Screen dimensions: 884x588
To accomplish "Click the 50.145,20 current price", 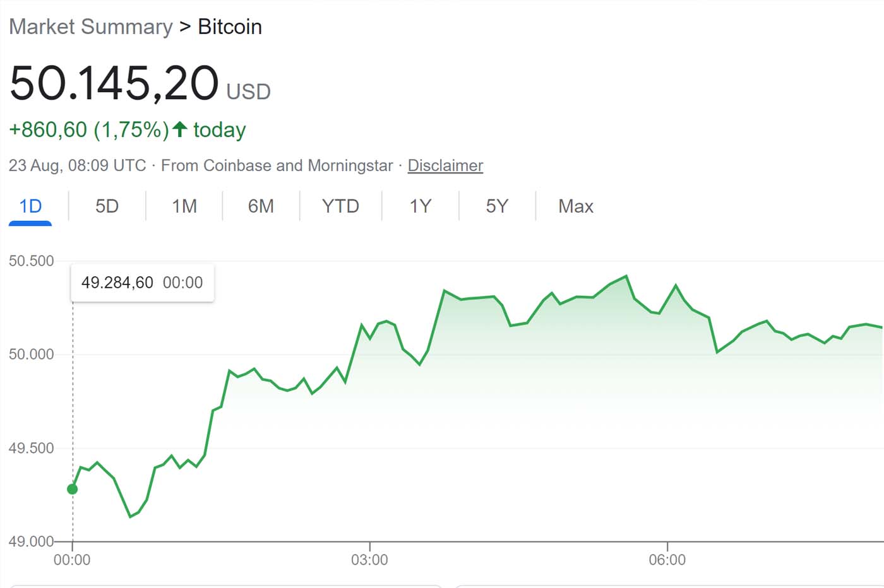I will point(114,83).
